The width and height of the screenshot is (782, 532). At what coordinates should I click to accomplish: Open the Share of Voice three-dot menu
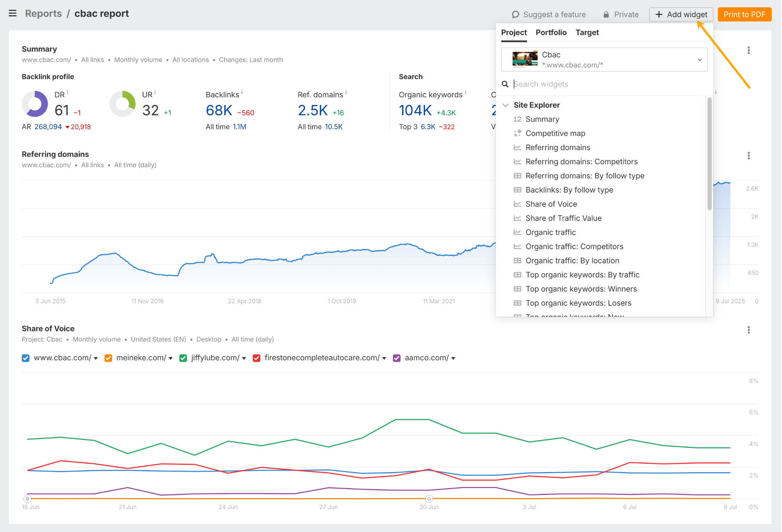pyautogui.click(x=749, y=330)
